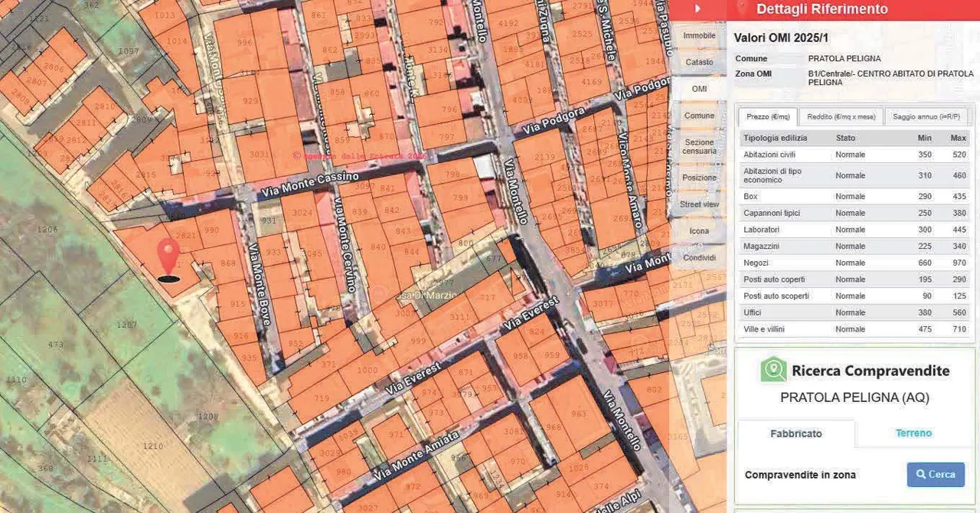Click the Via Monte Bove street label
The width and height of the screenshot is (980, 513).
tap(260, 284)
